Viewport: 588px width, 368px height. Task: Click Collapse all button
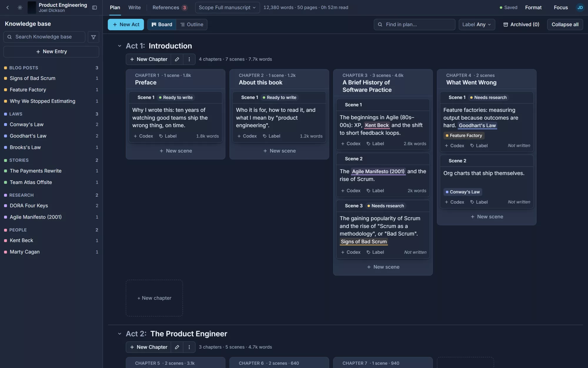(565, 24)
